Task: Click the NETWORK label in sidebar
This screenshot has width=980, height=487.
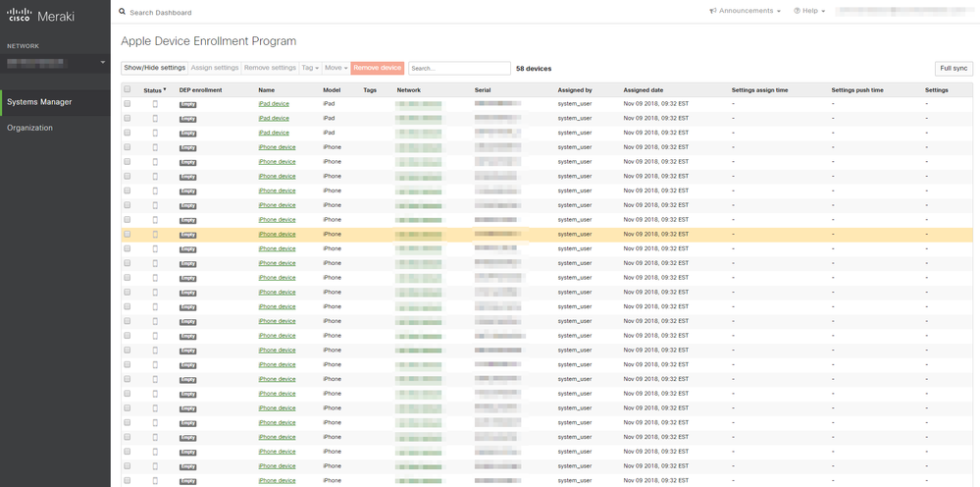Action: click(24, 46)
